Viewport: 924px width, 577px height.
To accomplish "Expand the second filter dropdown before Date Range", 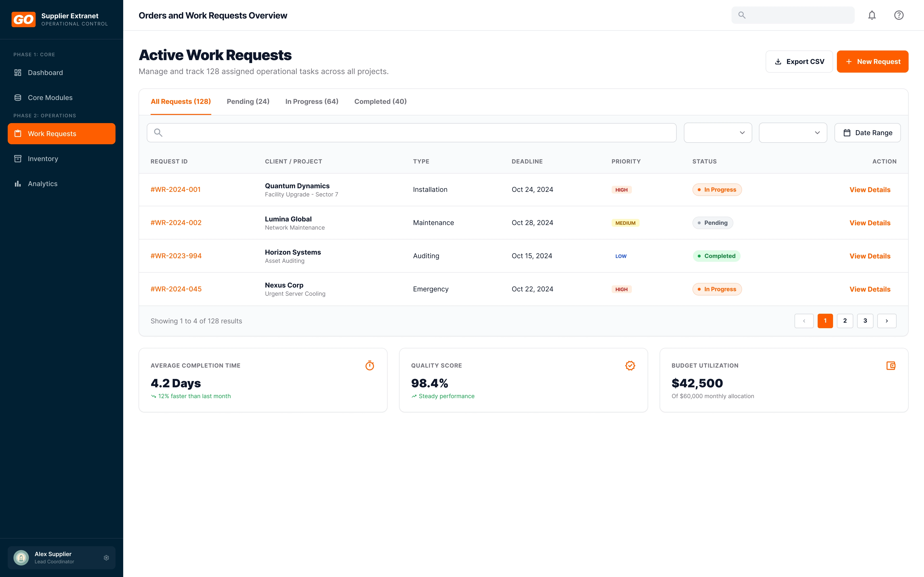I will pos(793,133).
